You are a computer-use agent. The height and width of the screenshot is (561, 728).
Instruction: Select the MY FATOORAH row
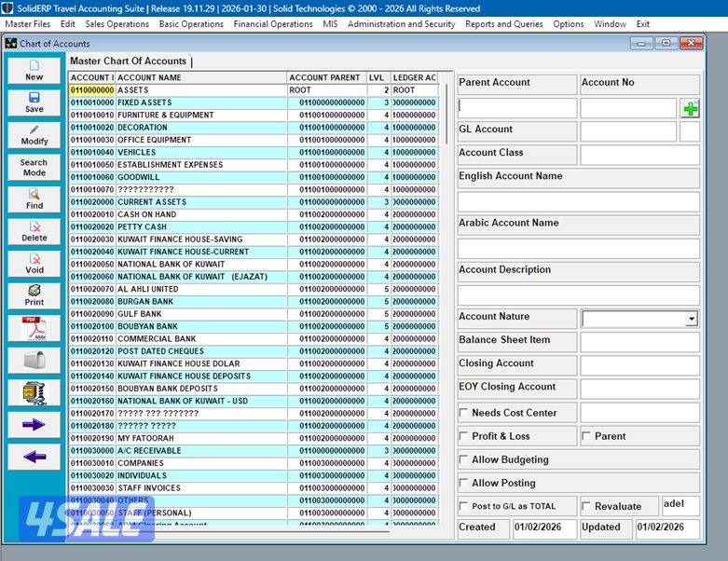coord(254,439)
